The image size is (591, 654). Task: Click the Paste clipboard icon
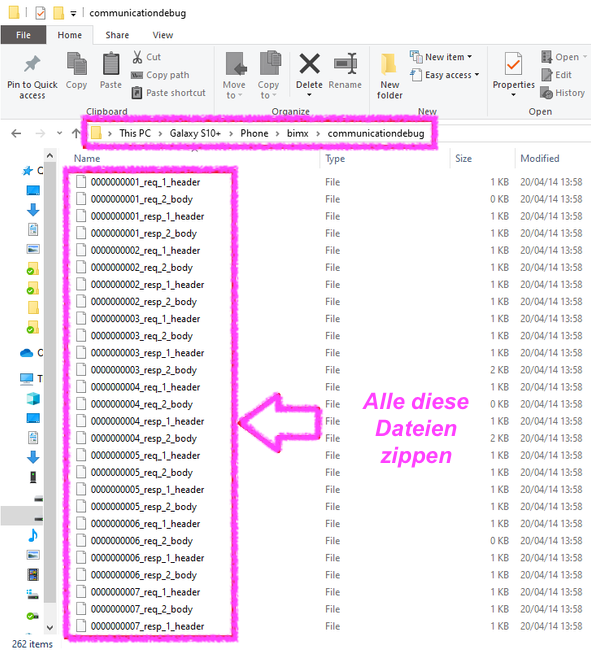111,64
